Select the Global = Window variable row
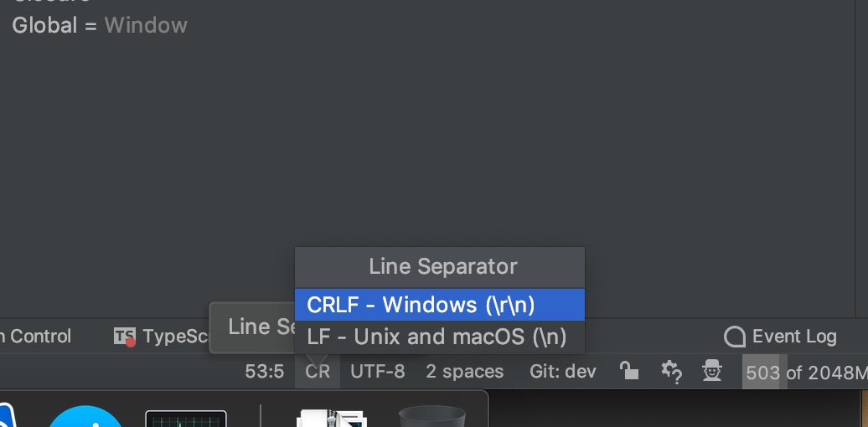868x427 pixels. [100, 25]
